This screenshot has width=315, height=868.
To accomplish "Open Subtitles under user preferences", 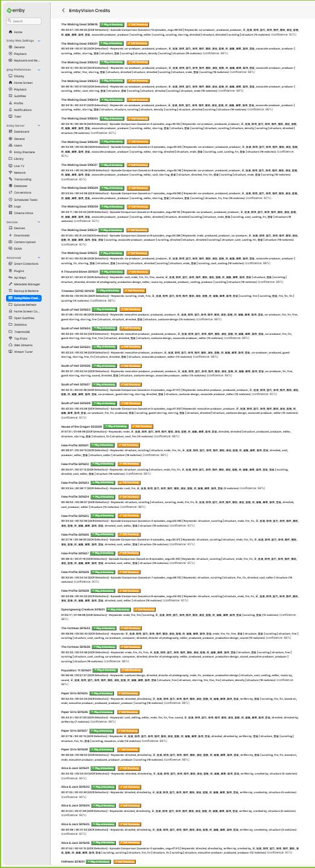I will (x=20, y=96).
